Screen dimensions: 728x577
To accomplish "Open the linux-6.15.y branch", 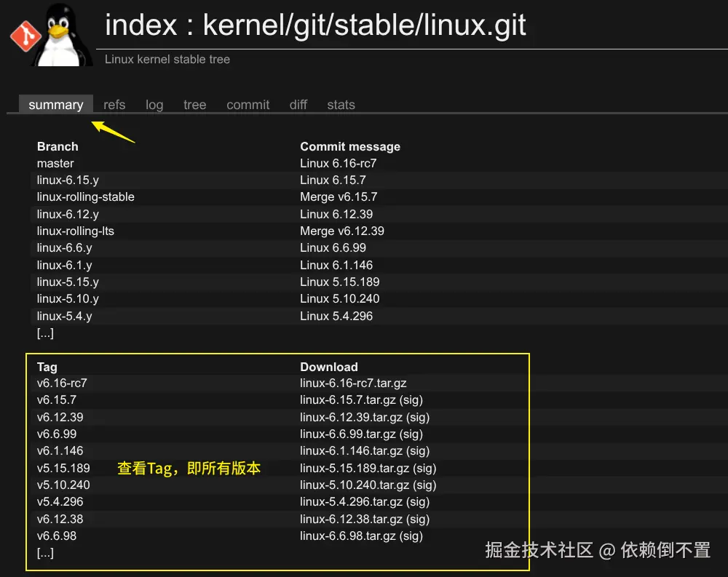I will (68, 180).
